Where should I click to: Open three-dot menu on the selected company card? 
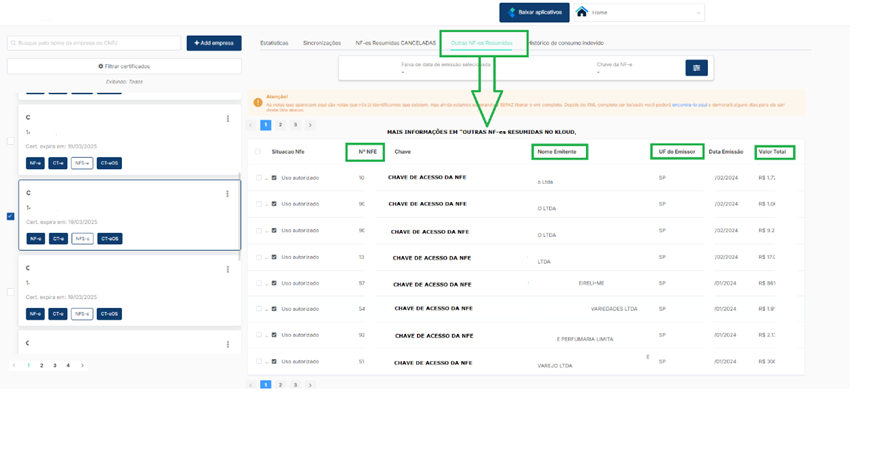click(227, 194)
